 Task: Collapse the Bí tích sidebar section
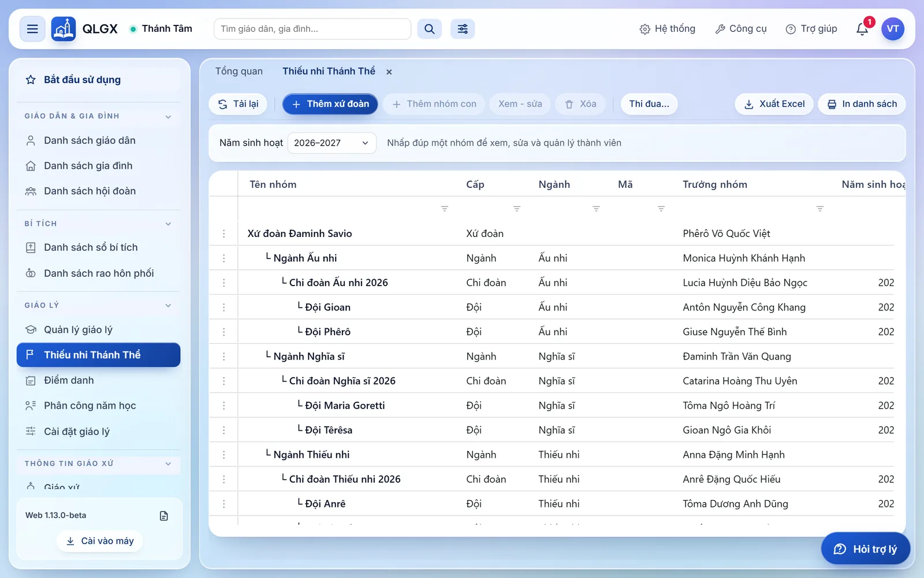pos(168,224)
